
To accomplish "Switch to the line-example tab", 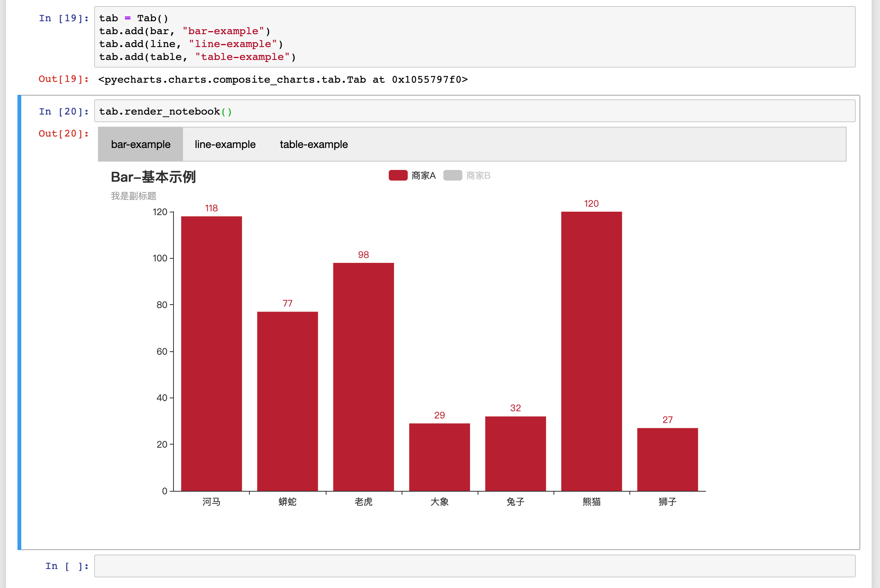I will (225, 144).
